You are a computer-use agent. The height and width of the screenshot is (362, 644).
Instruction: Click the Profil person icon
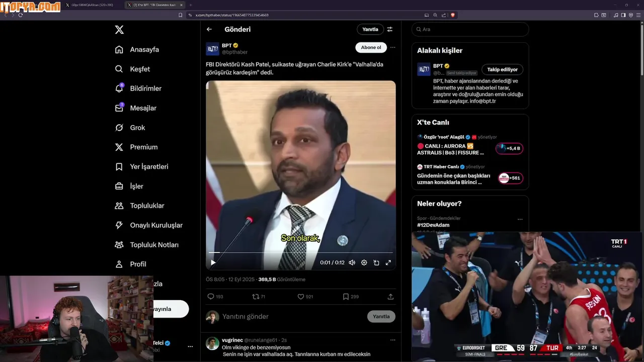tap(119, 264)
